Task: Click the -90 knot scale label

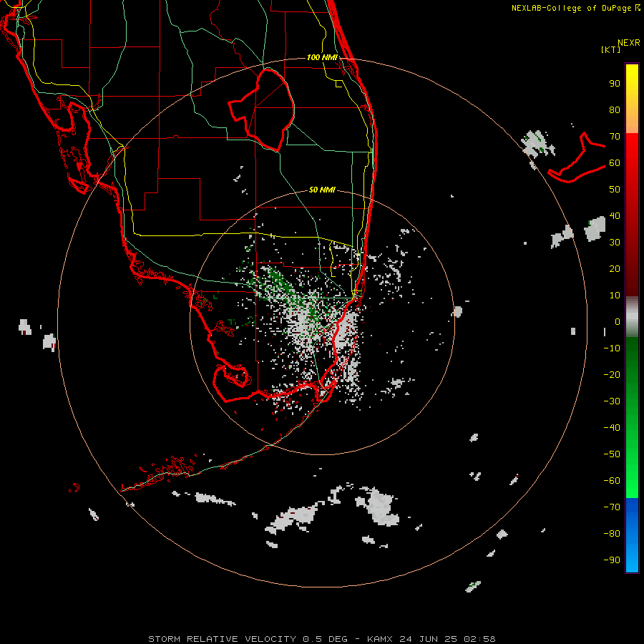Action: point(612,560)
